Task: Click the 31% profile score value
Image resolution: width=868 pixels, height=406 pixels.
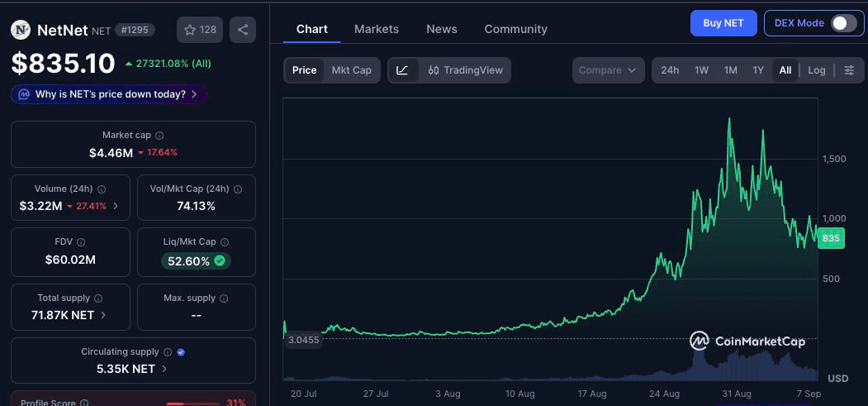Action: click(x=236, y=403)
